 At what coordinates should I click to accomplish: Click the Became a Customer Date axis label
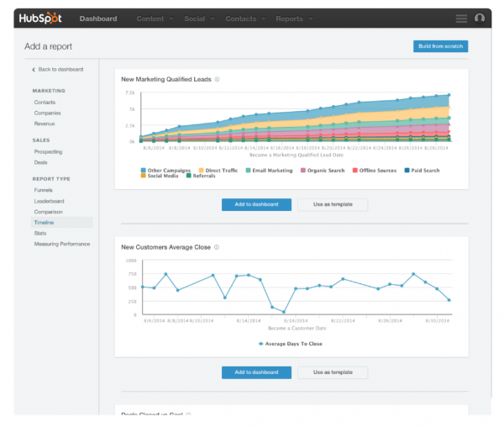(x=297, y=329)
